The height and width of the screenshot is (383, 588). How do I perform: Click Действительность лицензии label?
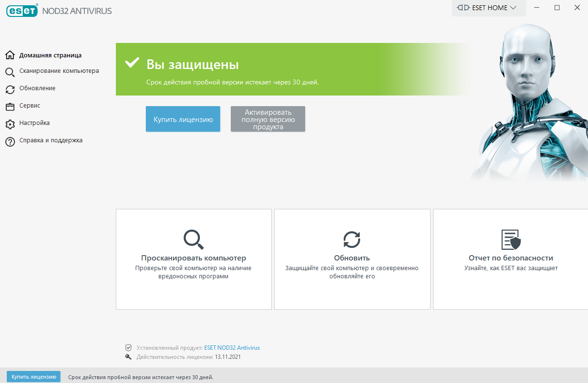(x=175, y=357)
